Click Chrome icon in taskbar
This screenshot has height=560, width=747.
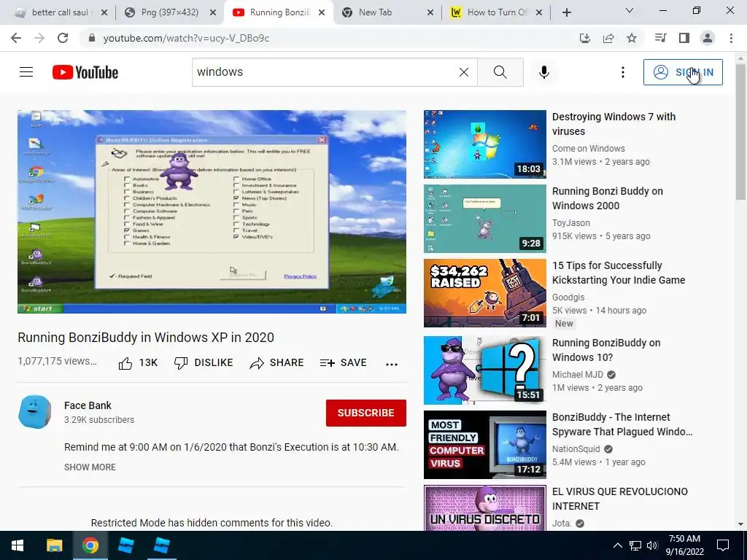90,545
